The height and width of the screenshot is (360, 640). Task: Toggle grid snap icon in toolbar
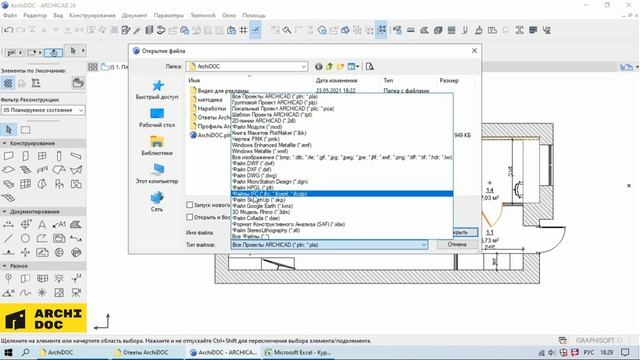point(243,30)
